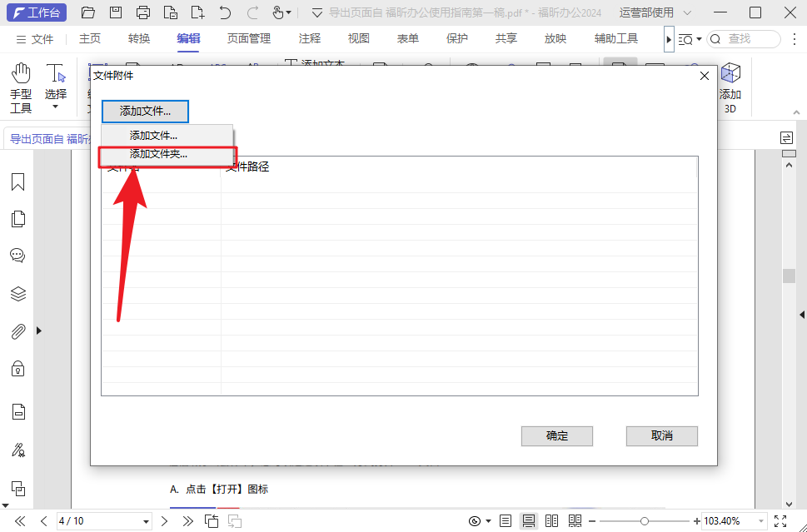This screenshot has width=807, height=532.
Task: Select continuous page view mode
Action: coord(529,521)
